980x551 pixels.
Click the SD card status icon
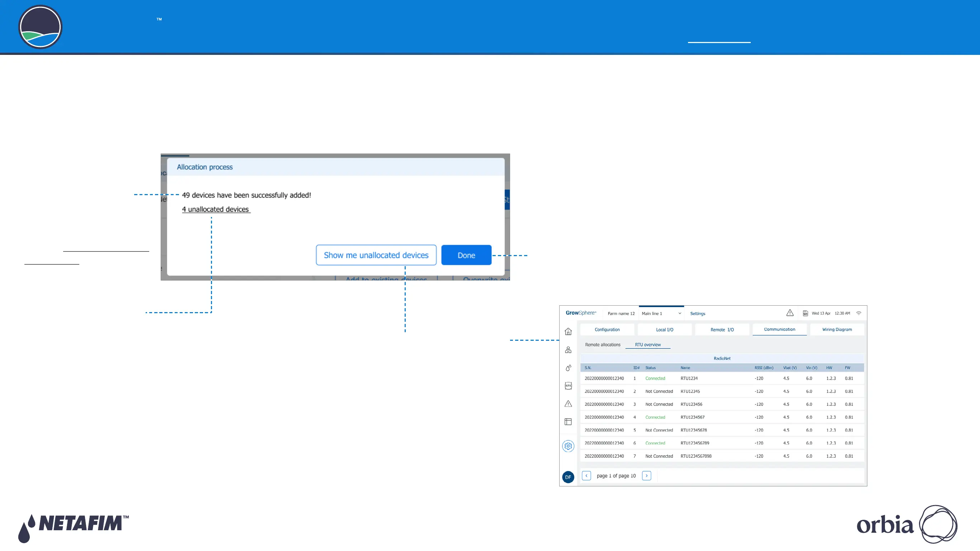click(805, 313)
